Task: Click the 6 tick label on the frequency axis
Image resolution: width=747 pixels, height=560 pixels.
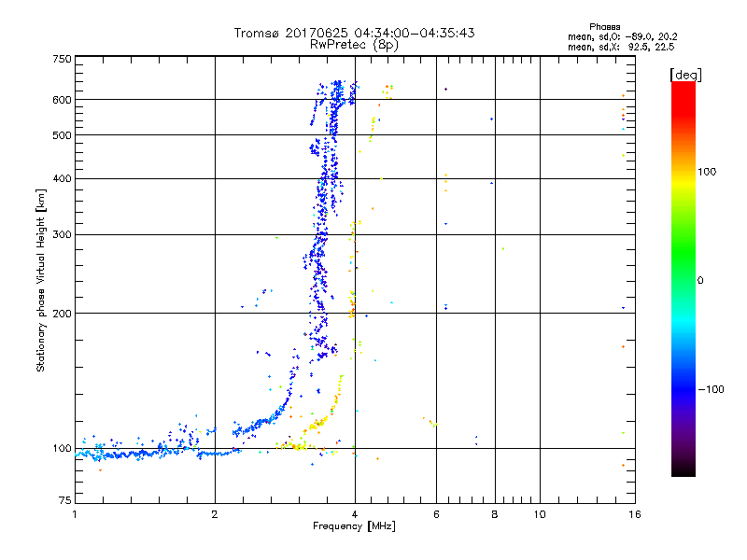Action: 436,514
